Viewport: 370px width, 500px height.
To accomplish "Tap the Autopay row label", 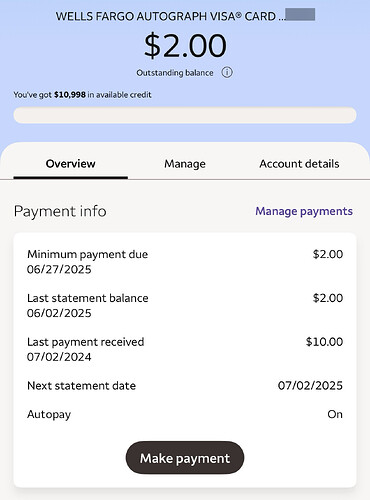I will pyautogui.click(x=49, y=414).
